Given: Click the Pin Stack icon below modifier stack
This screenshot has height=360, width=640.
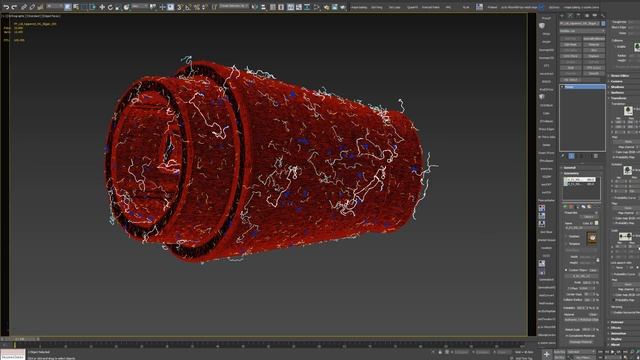Looking at the screenshot, I should (564, 156).
